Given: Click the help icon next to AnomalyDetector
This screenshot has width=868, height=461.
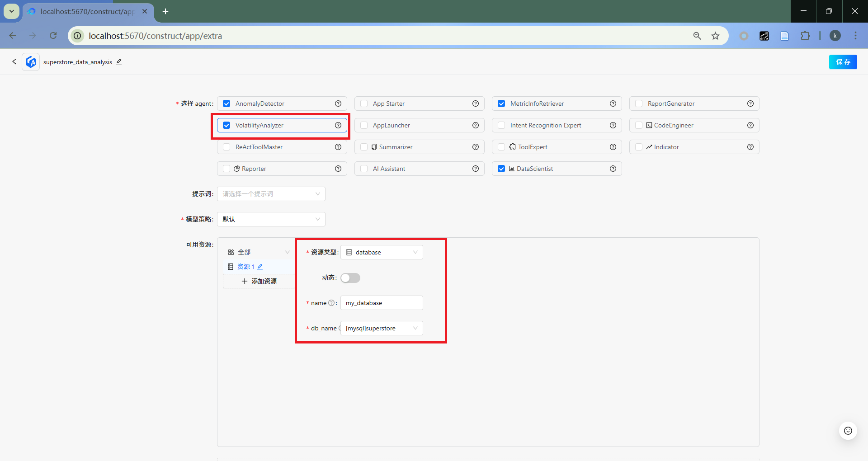Looking at the screenshot, I should point(338,103).
